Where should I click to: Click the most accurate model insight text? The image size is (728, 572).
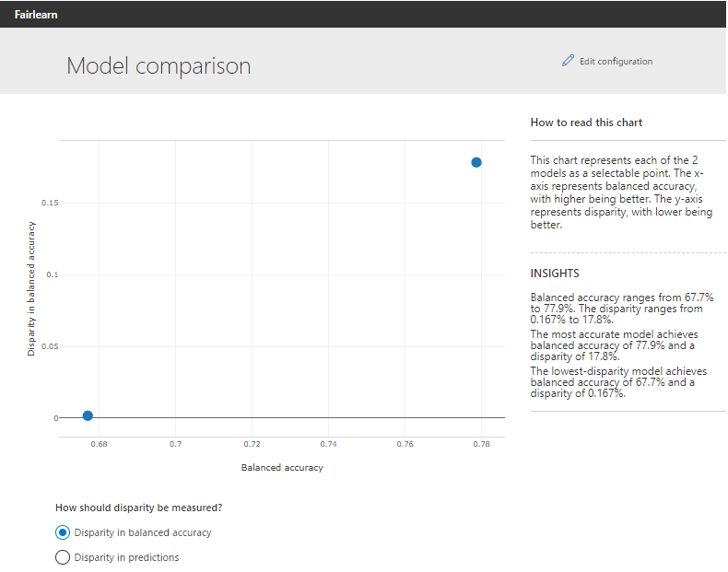click(x=614, y=345)
